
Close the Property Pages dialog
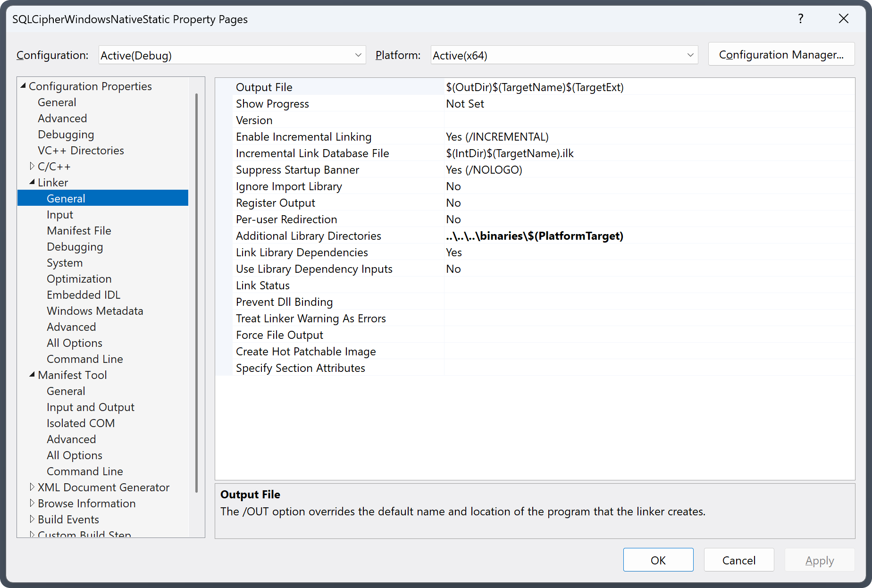tap(843, 19)
